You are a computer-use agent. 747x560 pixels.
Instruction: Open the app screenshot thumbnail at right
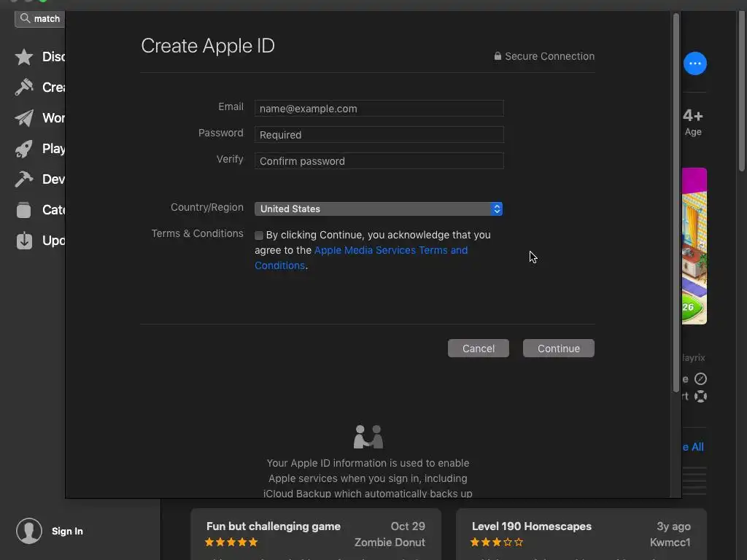pyautogui.click(x=694, y=246)
